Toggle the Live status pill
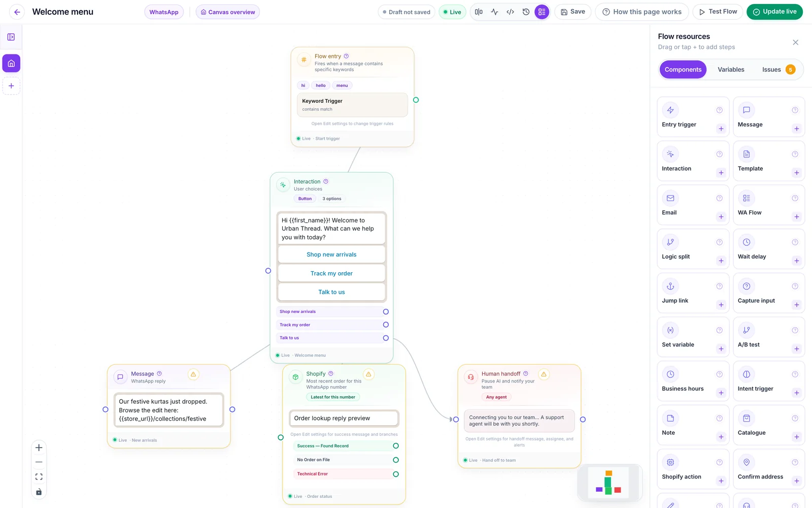The image size is (812, 508). point(452,12)
